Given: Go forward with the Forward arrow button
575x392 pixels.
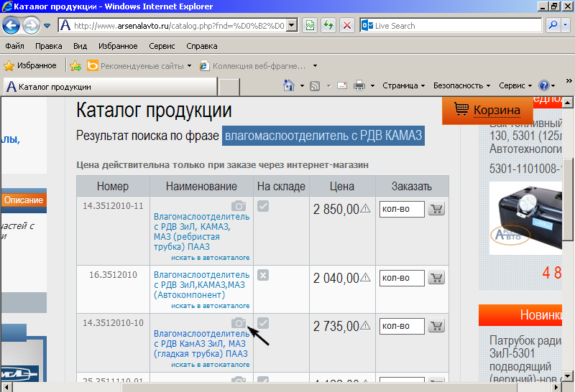Looking at the screenshot, I should (31, 26).
